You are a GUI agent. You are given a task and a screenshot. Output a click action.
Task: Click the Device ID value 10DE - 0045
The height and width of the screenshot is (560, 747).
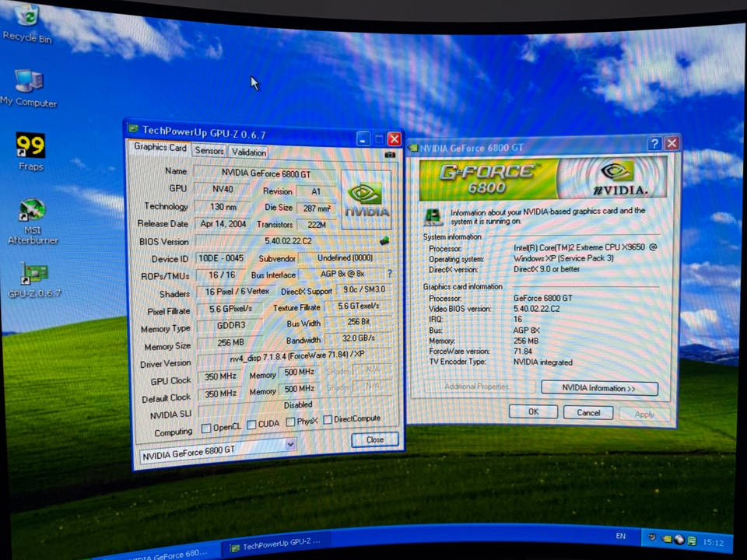pos(221,258)
